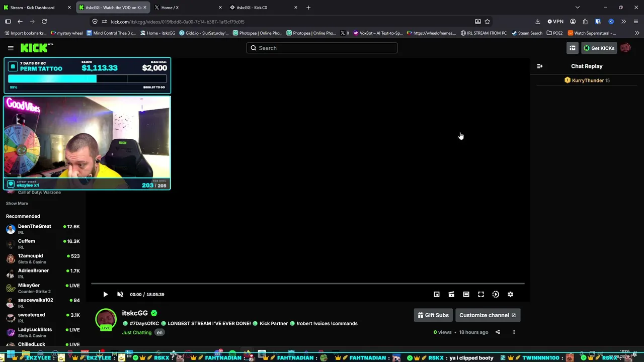The width and height of the screenshot is (644, 362).
Task: Show overflow bookmarks chevron
Action: [637, 33]
